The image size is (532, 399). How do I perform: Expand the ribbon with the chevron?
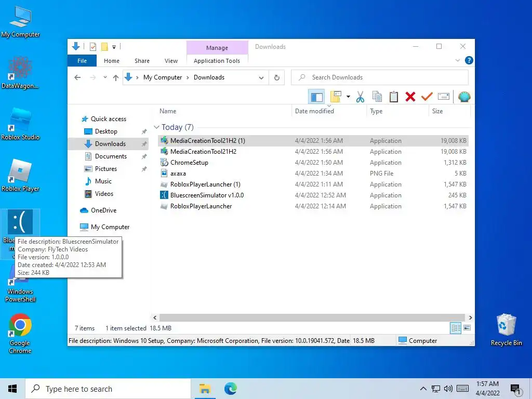tap(457, 60)
